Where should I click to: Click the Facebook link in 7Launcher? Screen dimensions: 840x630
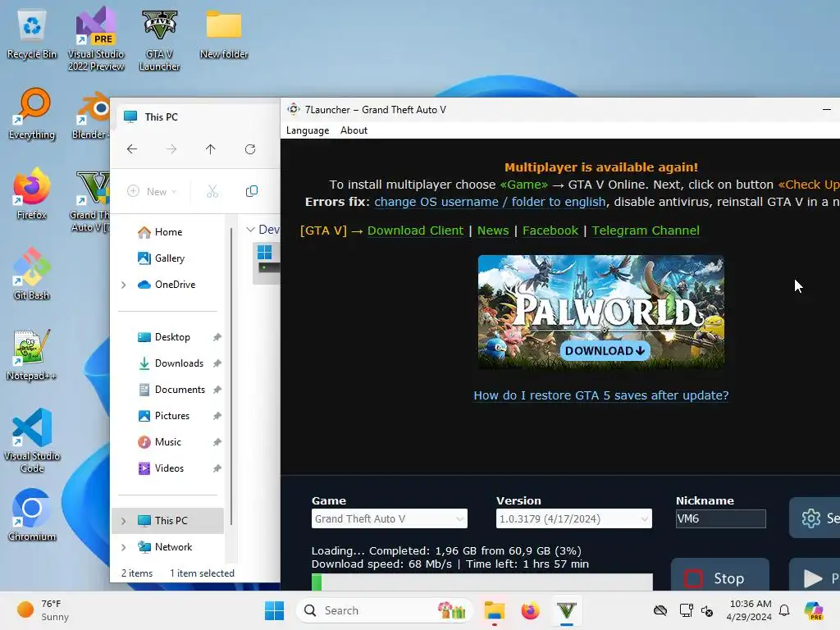pyautogui.click(x=550, y=231)
